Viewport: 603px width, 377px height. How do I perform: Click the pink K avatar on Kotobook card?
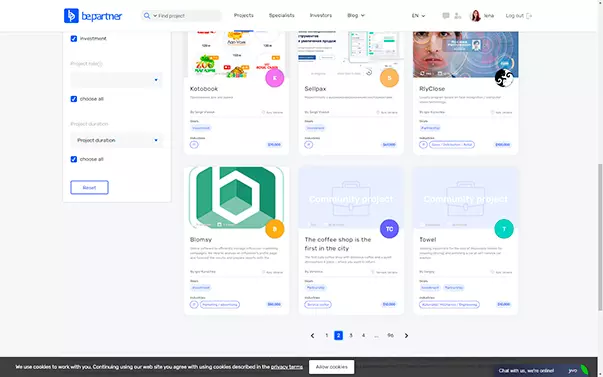pyautogui.click(x=275, y=78)
